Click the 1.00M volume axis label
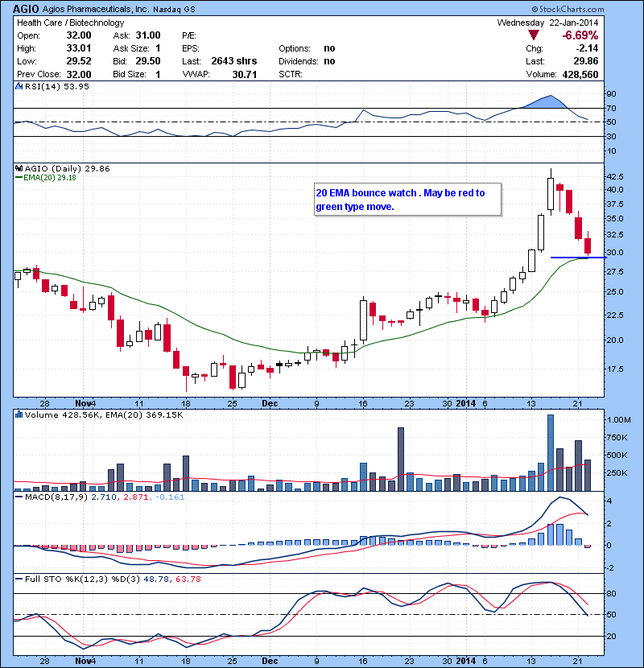The image size is (644, 668). [618, 419]
